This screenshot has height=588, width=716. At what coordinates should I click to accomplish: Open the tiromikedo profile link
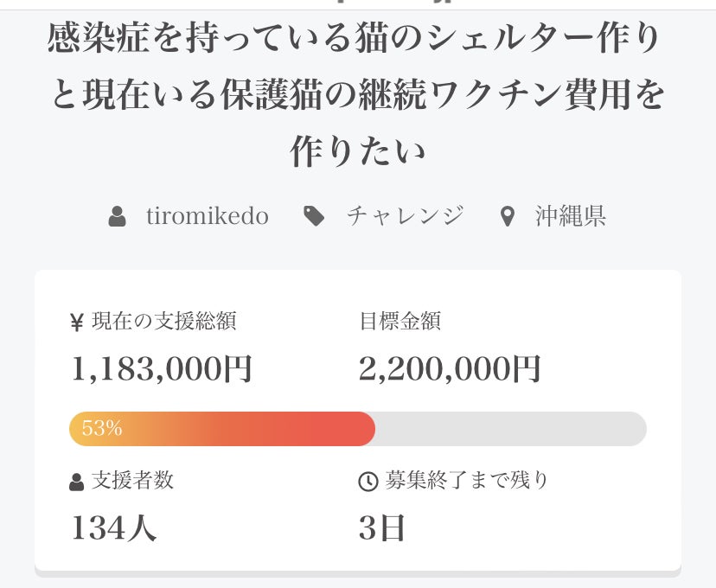[x=207, y=216]
